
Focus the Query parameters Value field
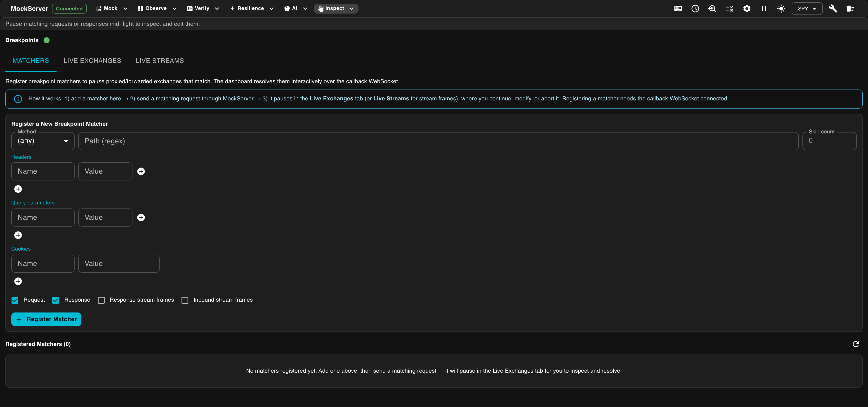pos(105,217)
